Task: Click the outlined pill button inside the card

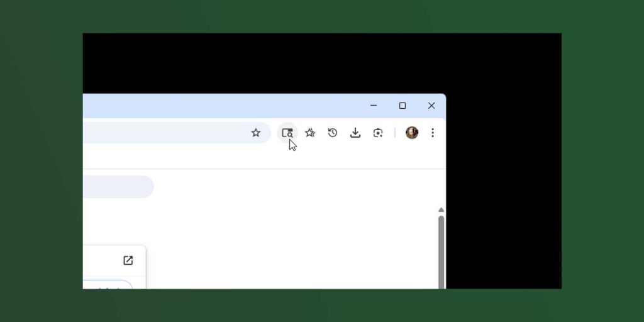Action: tap(108, 285)
